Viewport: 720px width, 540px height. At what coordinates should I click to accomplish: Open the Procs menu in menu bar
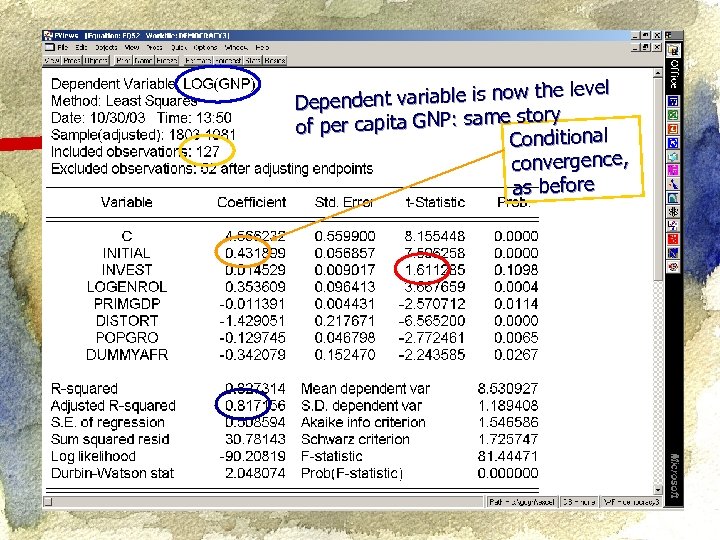tap(154, 47)
